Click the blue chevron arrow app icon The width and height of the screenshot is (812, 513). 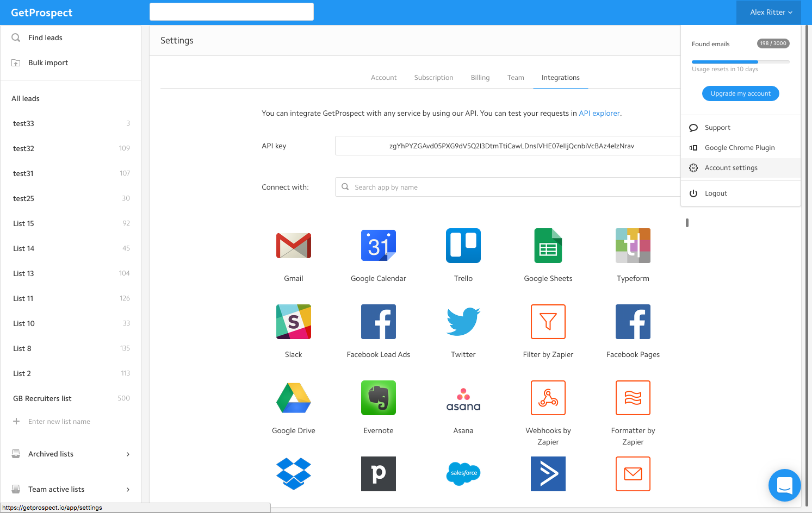(x=548, y=474)
